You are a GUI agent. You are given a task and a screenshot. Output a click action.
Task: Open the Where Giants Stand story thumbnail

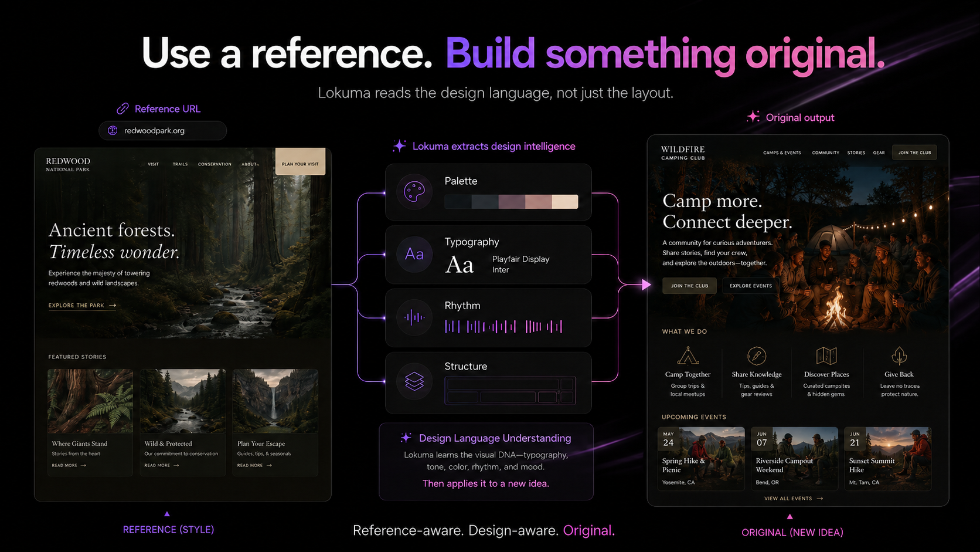[x=90, y=401]
